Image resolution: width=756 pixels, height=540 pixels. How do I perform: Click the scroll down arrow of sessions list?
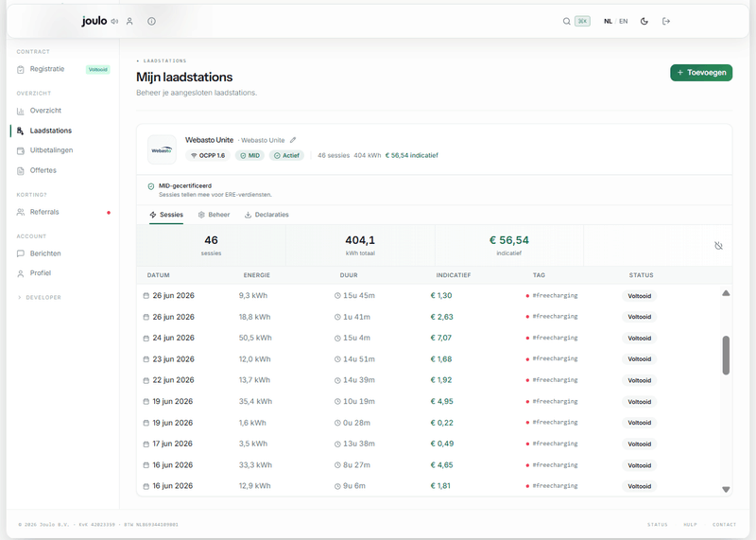tap(726, 489)
